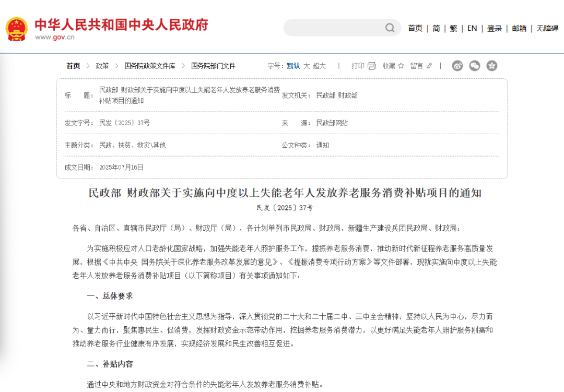The image size is (564, 392).
Task: Click the print icon next to 打印
Action: click(371, 66)
